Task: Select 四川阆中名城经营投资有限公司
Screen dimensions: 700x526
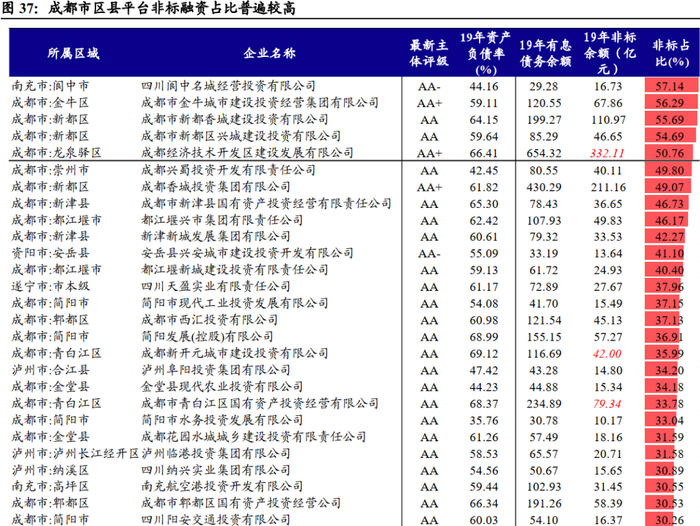Action: click(x=228, y=86)
